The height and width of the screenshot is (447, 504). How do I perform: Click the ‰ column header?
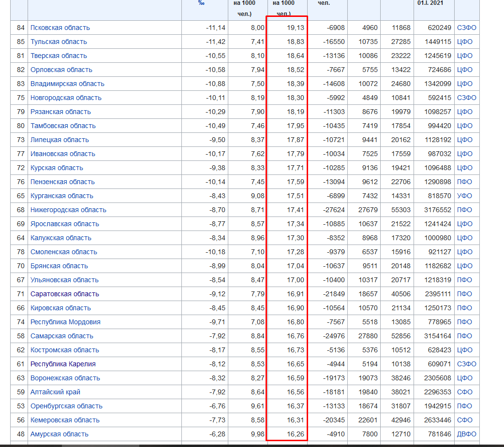coord(201,3)
